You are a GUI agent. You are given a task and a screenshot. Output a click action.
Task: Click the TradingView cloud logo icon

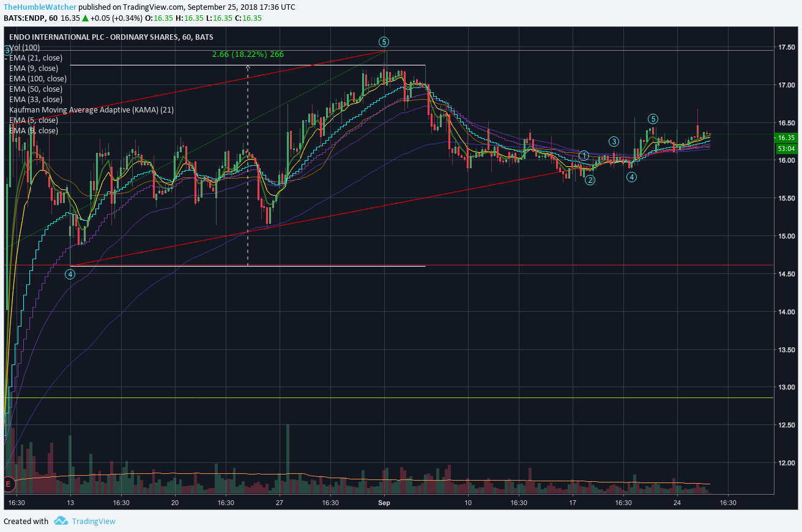(x=61, y=521)
